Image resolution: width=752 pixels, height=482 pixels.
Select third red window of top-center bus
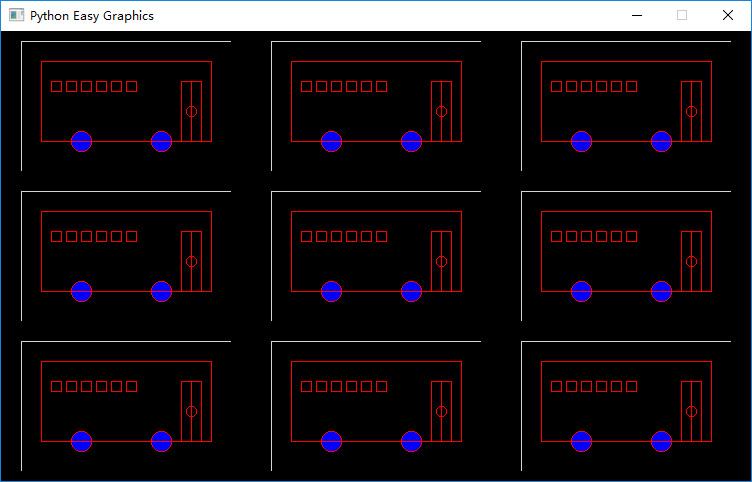pos(337,86)
